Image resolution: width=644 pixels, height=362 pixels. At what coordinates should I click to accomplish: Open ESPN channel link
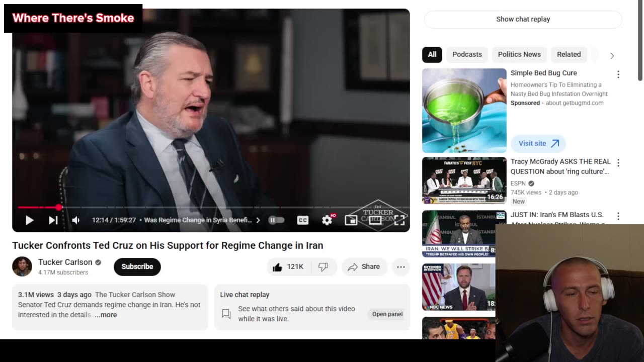click(x=518, y=184)
